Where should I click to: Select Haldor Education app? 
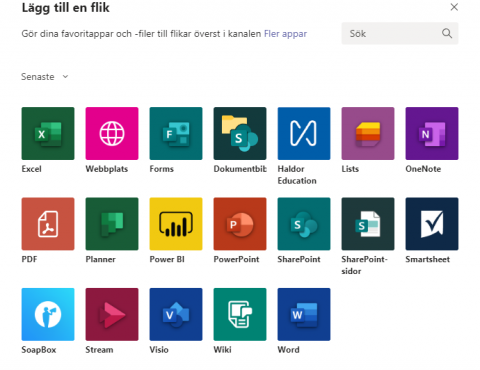tap(304, 133)
